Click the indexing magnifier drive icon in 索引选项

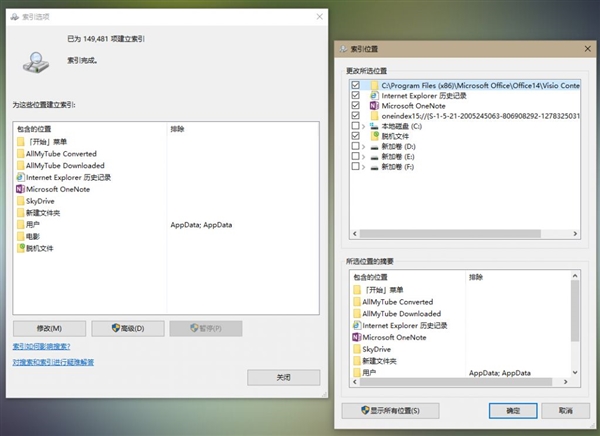click(x=36, y=62)
